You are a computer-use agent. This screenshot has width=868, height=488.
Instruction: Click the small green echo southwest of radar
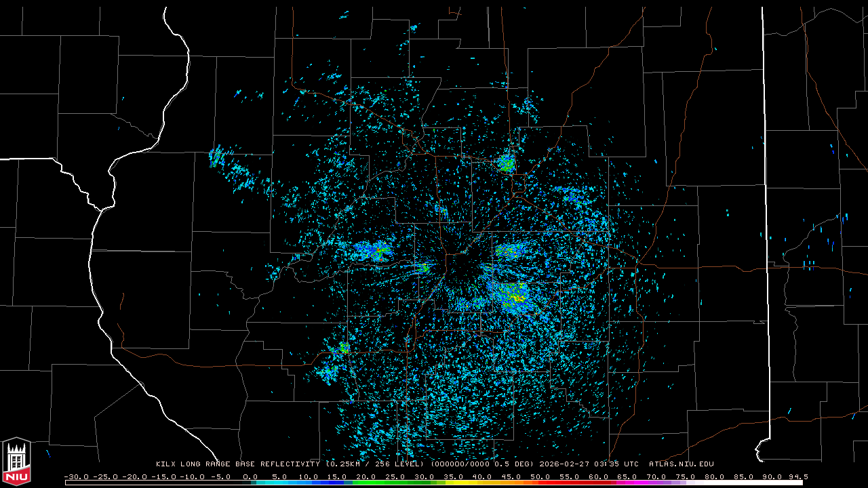(x=344, y=348)
